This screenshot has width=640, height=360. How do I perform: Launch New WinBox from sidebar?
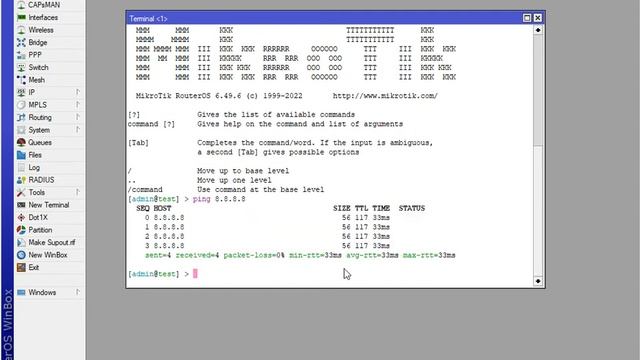point(49,255)
